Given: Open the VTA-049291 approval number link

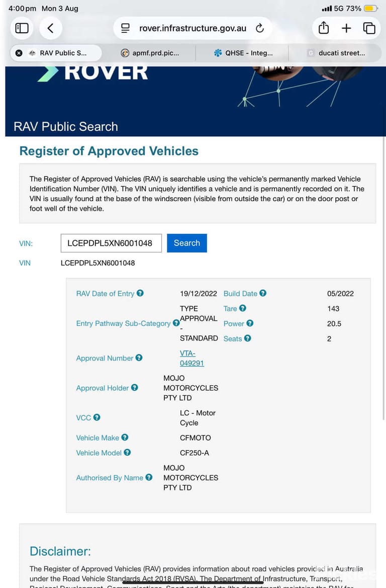Looking at the screenshot, I should [x=192, y=358].
